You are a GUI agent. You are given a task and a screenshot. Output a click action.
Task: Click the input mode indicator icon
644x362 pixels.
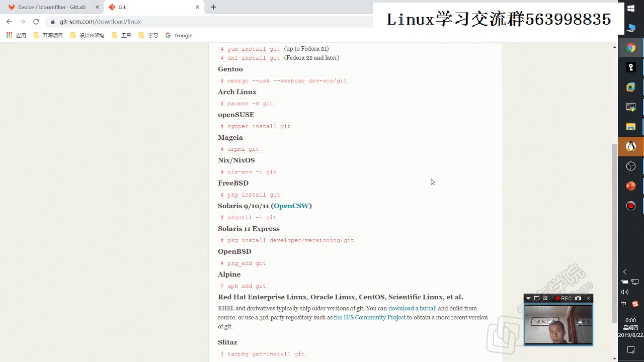click(x=624, y=304)
